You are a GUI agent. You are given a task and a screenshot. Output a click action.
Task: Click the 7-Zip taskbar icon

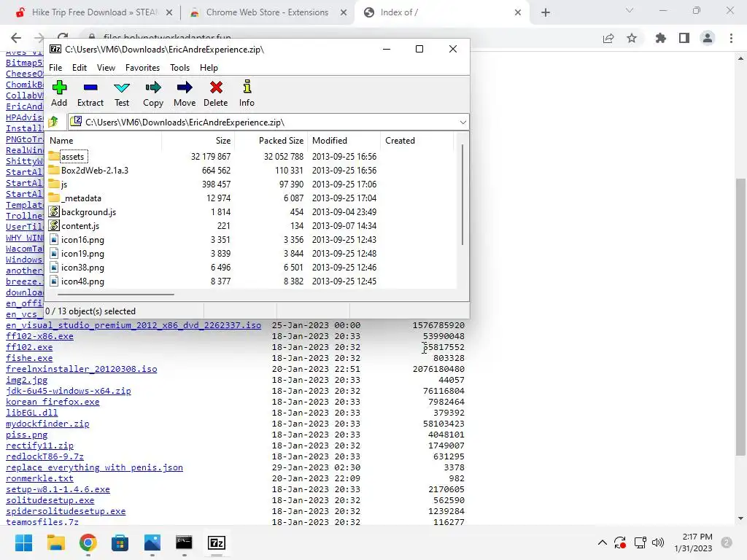pos(217,542)
